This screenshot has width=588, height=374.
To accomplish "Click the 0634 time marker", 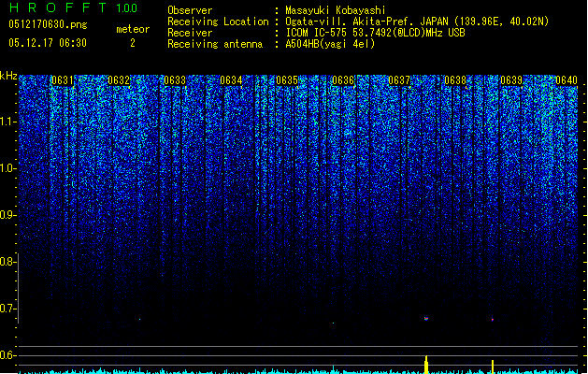I will click(x=231, y=80).
